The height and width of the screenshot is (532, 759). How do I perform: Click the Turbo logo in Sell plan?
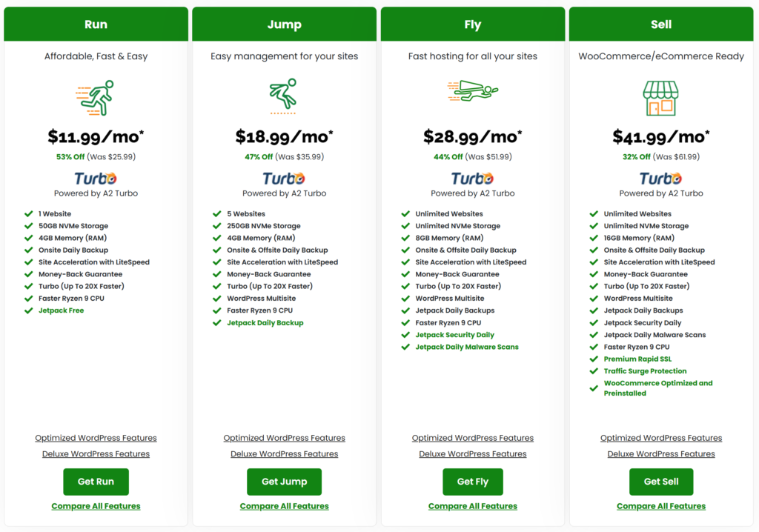660,179
